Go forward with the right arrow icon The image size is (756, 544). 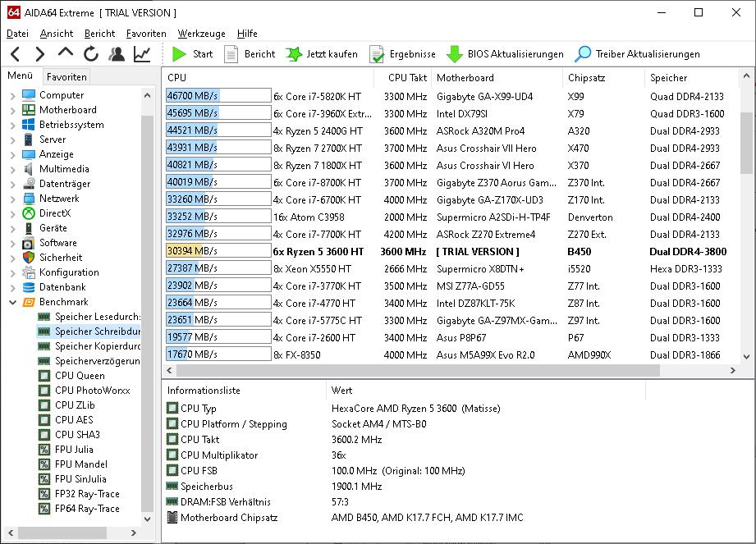coord(40,54)
